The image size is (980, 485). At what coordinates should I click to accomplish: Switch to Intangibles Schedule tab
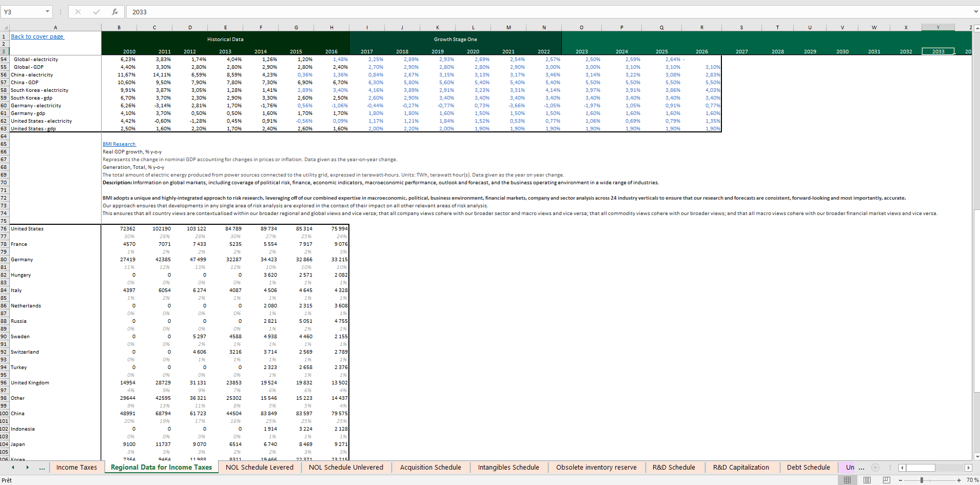coord(508,468)
